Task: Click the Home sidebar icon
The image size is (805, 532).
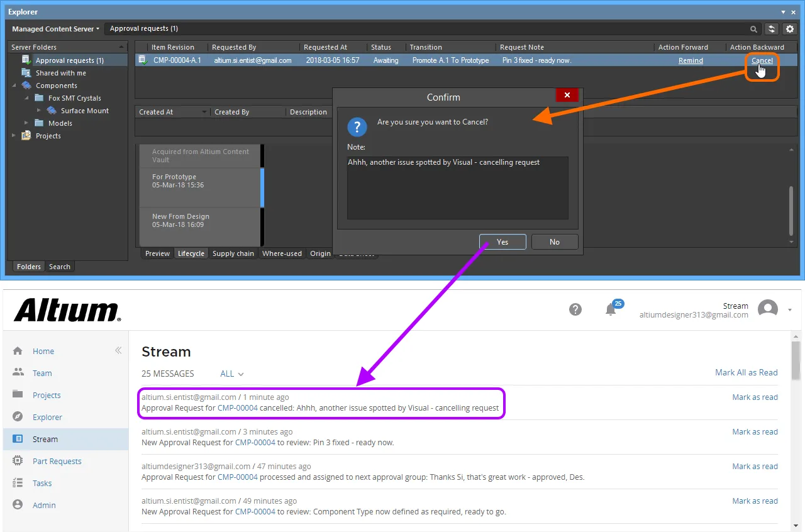Action: [18, 351]
